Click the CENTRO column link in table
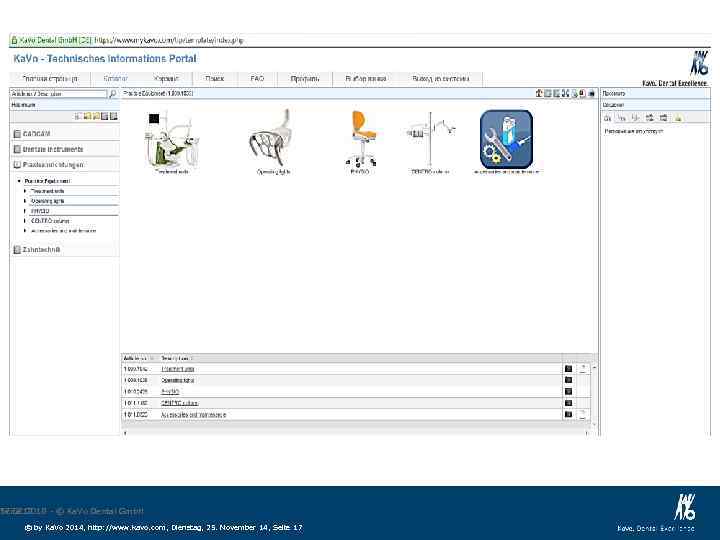720x540 pixels. tap(180, 403)
